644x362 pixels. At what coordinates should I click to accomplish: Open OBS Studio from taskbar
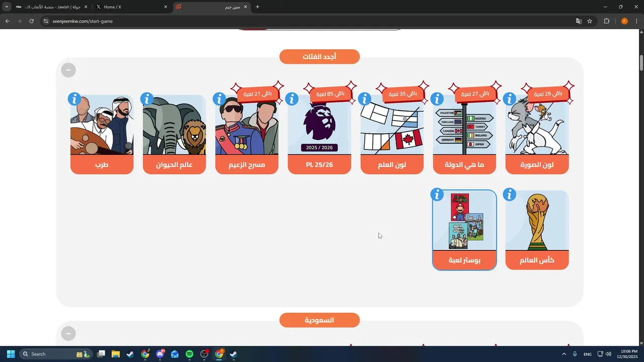pyautogui.click(x=204, y=354)
